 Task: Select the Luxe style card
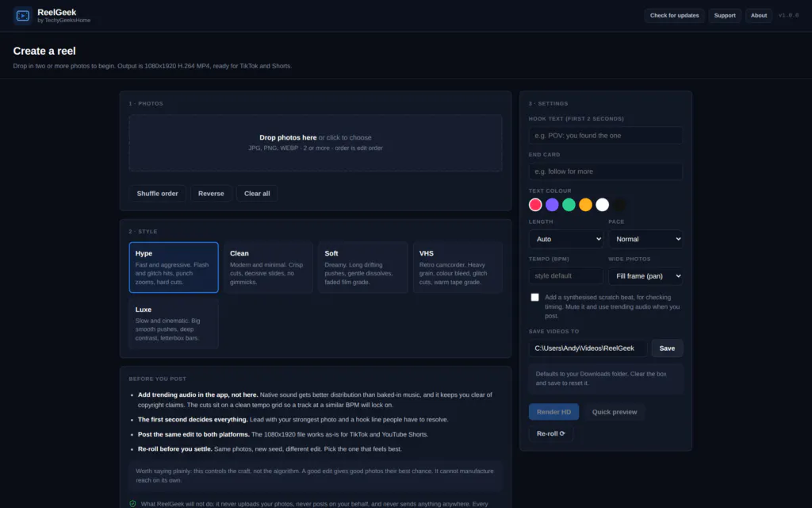pyautogui.click(x=174, y=324)
